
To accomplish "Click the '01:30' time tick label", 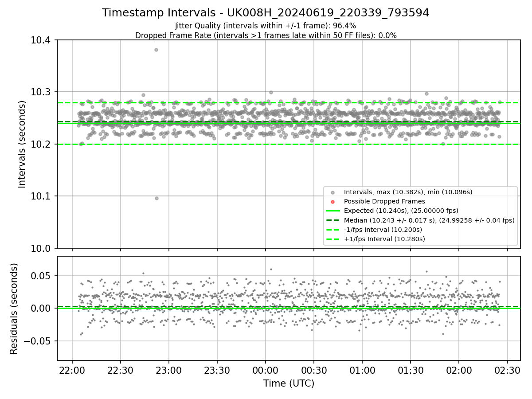I will pyautogui.click(x=411, y=370).
